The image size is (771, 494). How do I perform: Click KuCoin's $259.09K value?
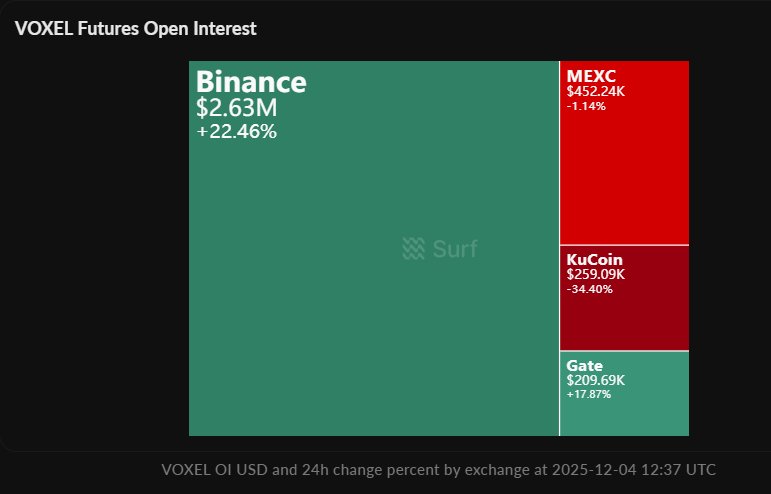595,274
